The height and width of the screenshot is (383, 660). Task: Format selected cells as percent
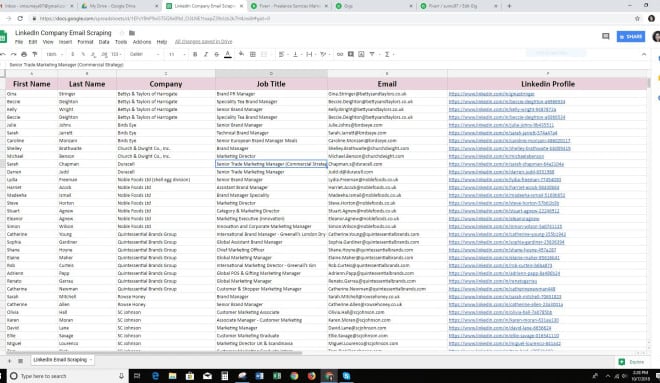(x=83, y=54)
